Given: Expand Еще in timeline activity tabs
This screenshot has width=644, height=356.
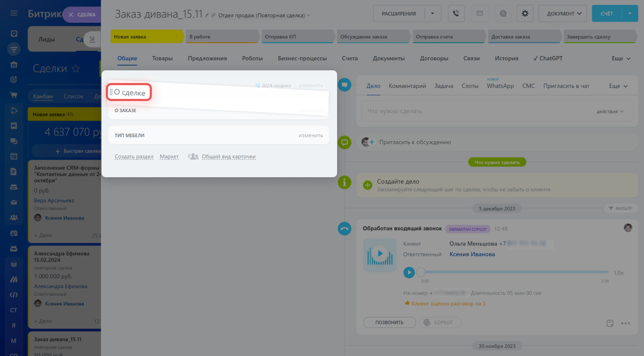Looking at the screenshot, I should coord(618,86).
